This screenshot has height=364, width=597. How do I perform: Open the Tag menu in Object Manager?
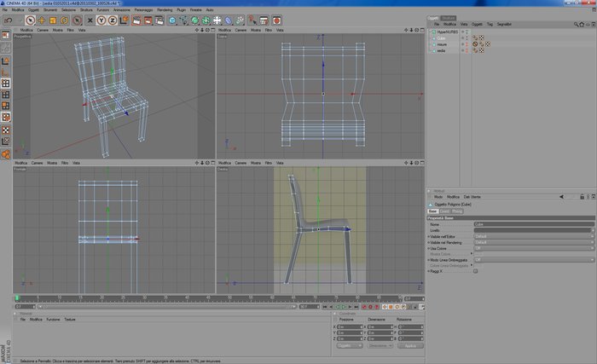point(490,25)
